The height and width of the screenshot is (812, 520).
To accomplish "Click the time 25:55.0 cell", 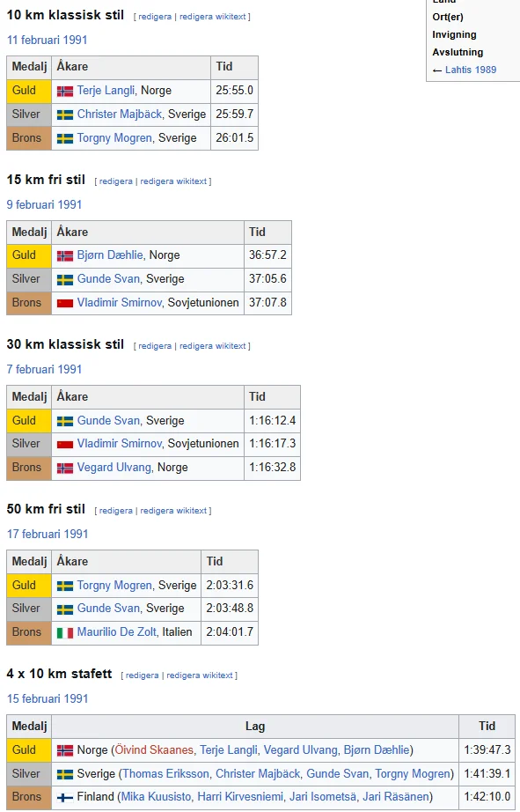I will (x=234, y=91).
